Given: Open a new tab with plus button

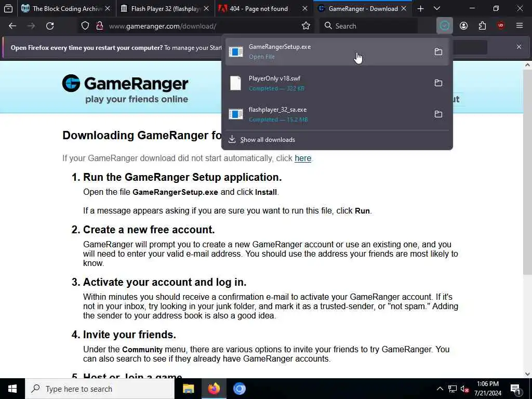Looking at the screenshot, I should coord(420,8).
